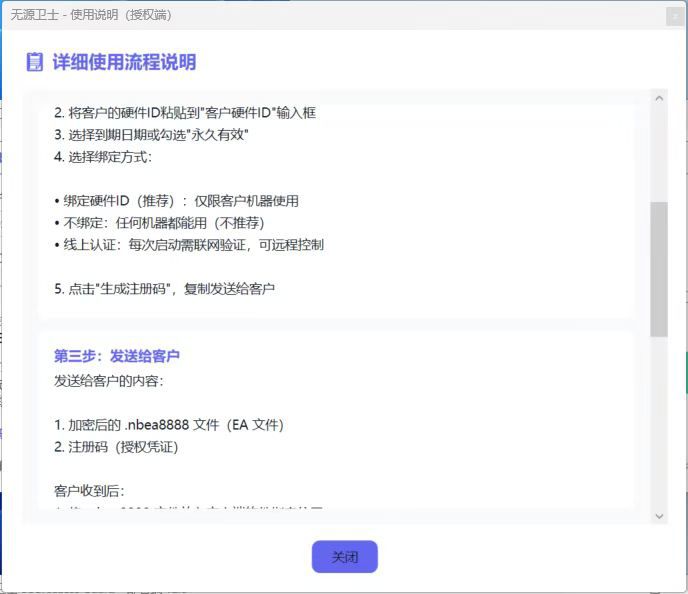Image resolution: width=688 pixels, height=594 pixels.
Task: Click the 不绑定 bullet item
Action: coord(159,223)
